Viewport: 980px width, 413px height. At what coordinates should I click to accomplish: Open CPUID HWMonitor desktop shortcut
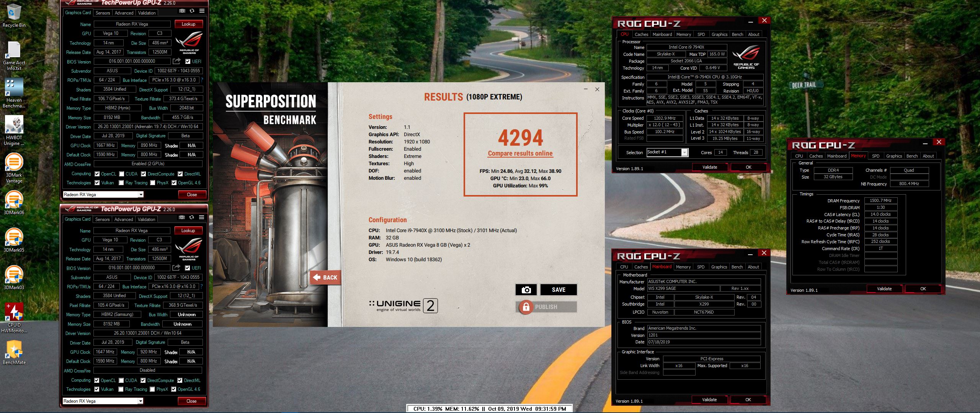pos(14,318)
